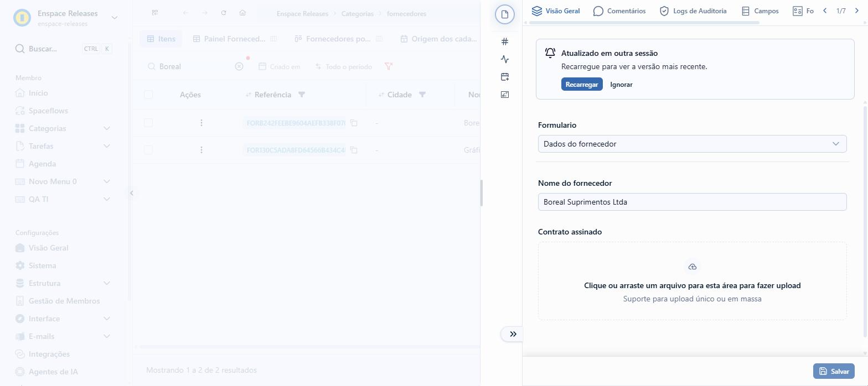868x386 pixels.
Task: Expand the Novo Menu 0 sidebar item
Action: 107,181
